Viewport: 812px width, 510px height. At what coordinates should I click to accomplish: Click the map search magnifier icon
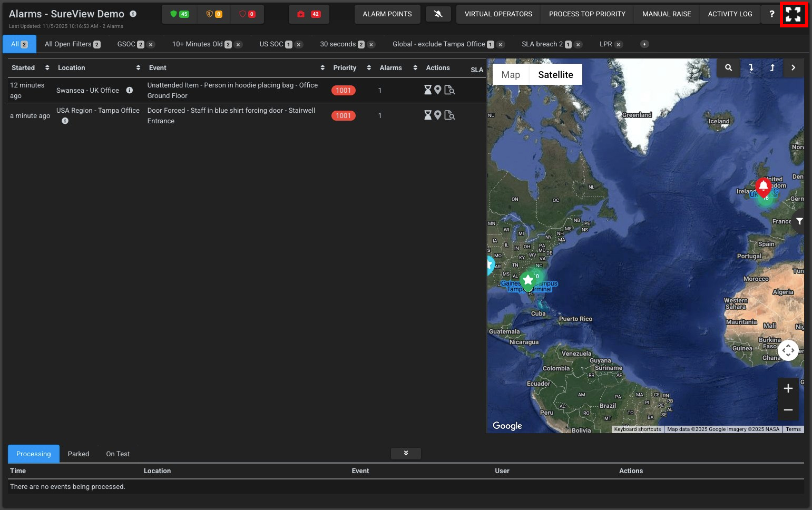(x=728, y=68)
